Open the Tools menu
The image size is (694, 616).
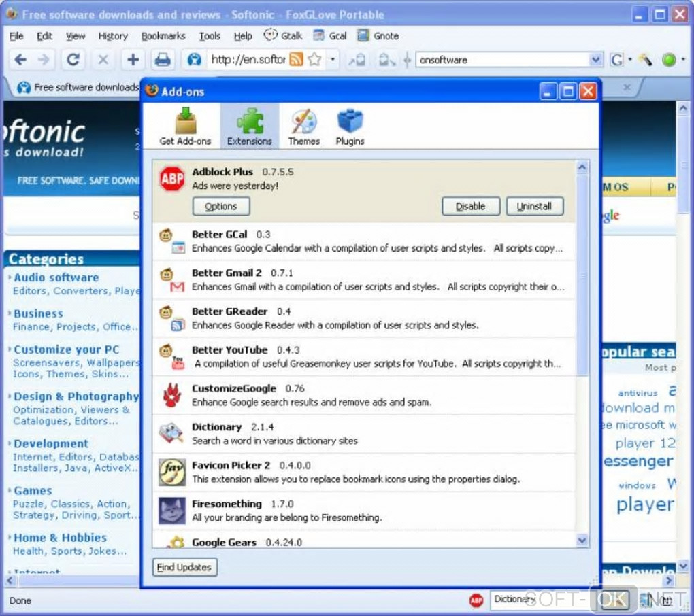(210, 36)
